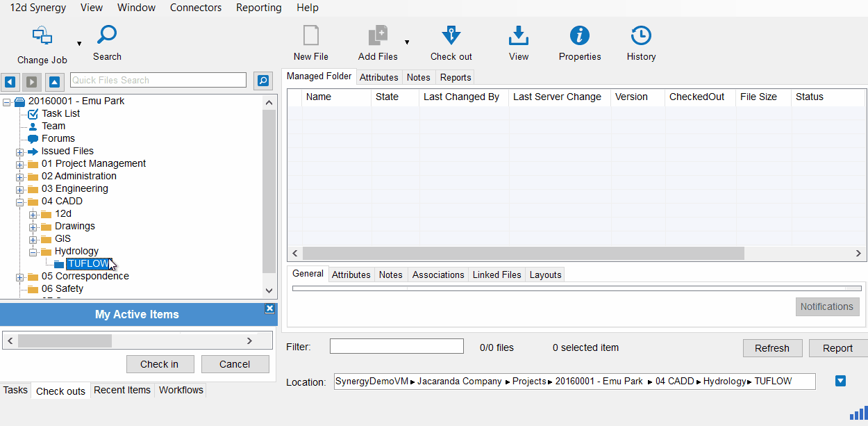868x426 pixels.
Task: Click the Add Files icon
Action: point(378,36)
